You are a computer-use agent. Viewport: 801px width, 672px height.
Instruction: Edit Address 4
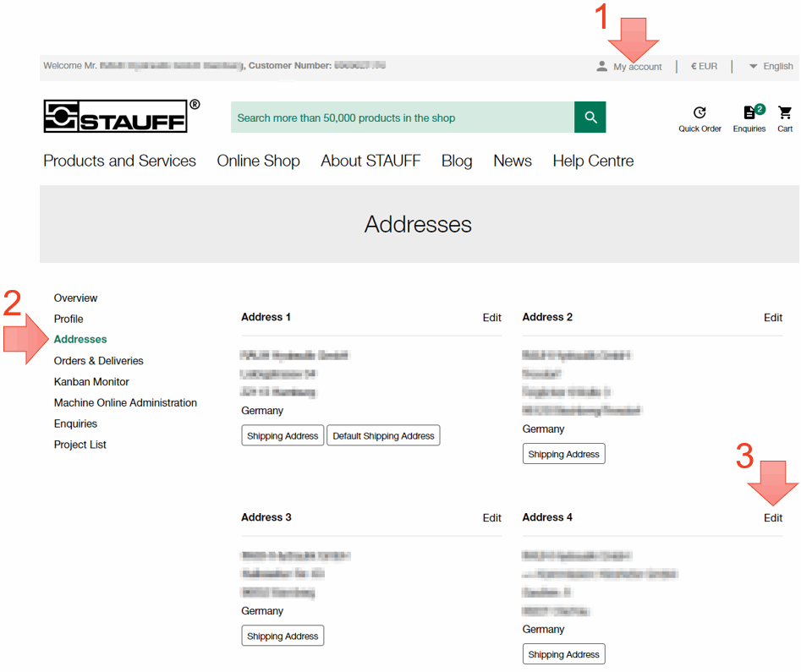coord(773,518)
